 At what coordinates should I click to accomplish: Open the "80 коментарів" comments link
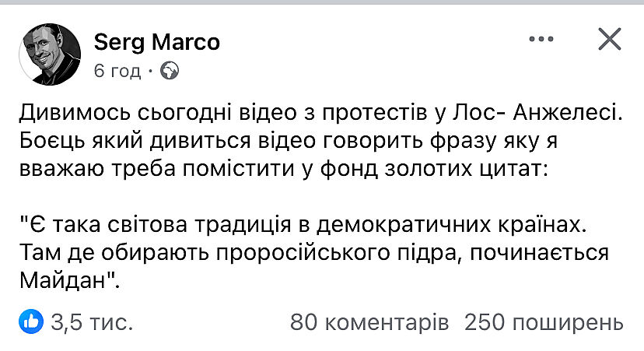pos(369,321)
